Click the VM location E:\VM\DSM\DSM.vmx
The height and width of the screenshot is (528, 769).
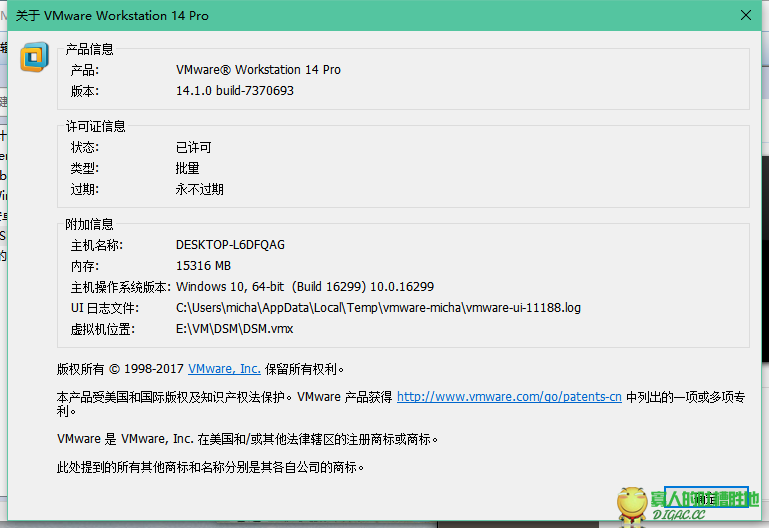234,329
